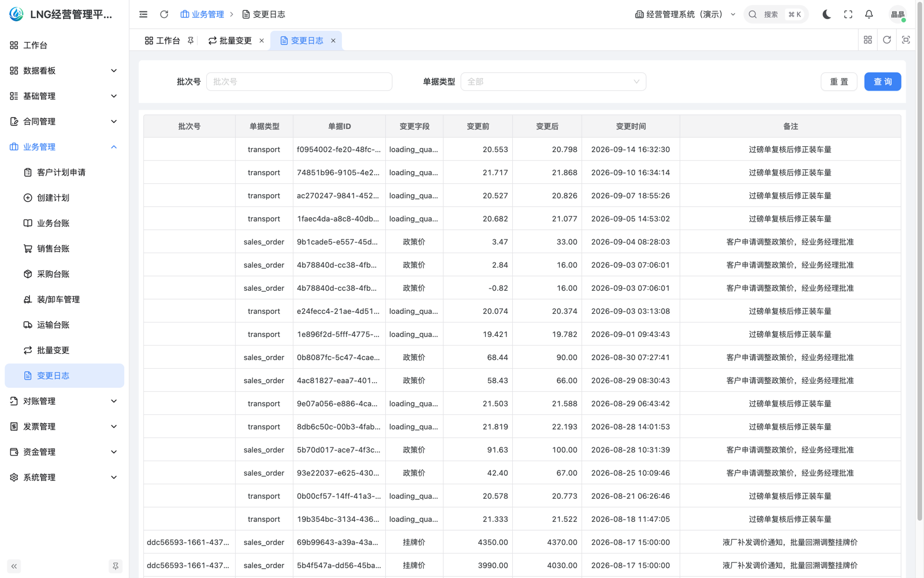Open the tab grid layout icon
Image resolution: width=924 pixels, height=578 pixels.
tap(867, 40)
